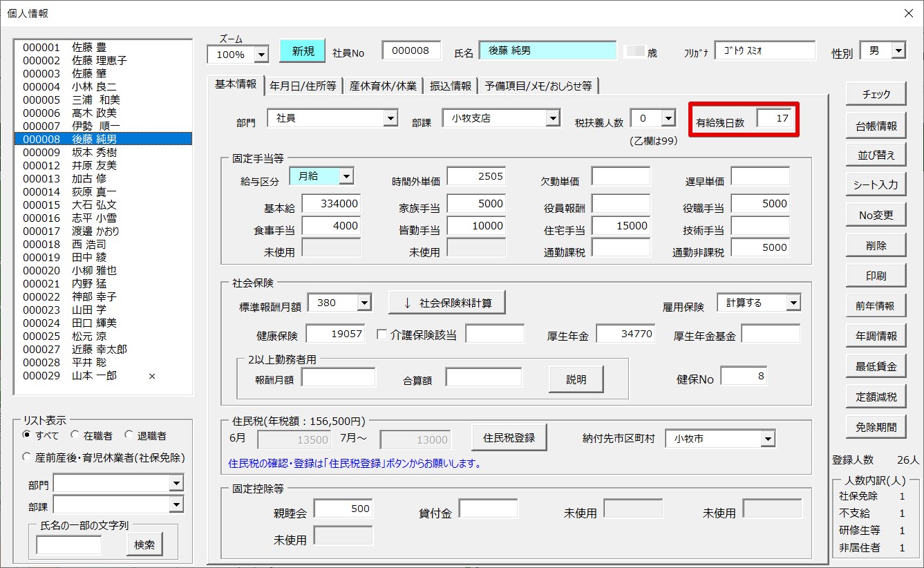
Task: Expand the ズーム 100% dropdown
Action: 261,55
